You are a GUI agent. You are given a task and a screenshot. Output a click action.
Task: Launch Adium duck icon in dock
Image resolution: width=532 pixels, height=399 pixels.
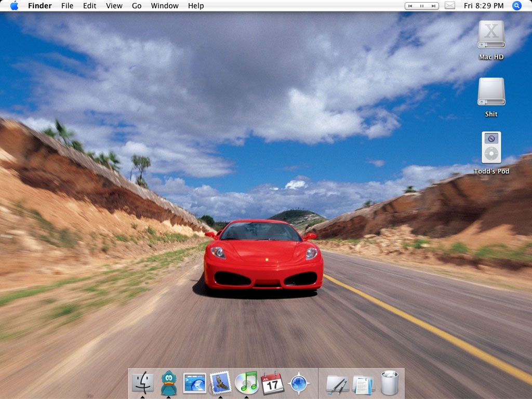point(168,383)
